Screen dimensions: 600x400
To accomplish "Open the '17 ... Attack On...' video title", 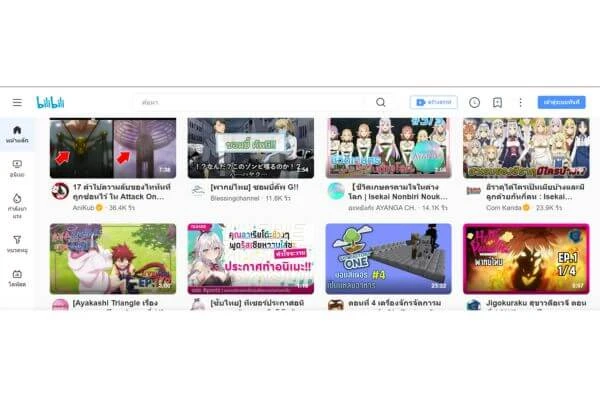I will (x=122, y=192).
